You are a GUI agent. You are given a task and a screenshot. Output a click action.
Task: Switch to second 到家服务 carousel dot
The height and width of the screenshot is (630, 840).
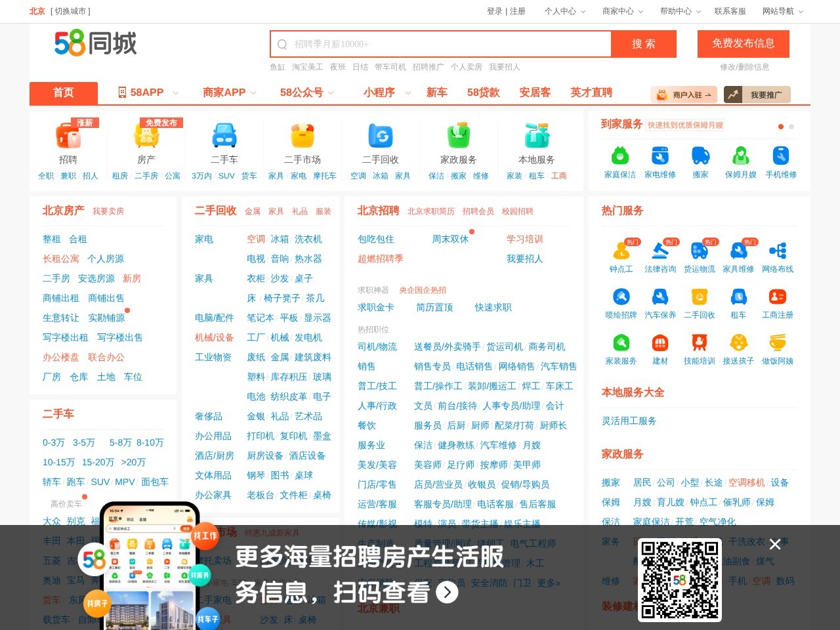coord(791,127)
